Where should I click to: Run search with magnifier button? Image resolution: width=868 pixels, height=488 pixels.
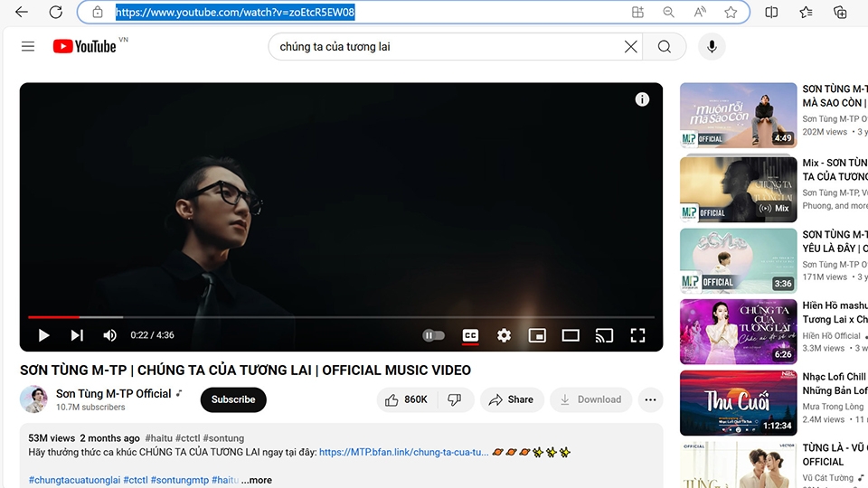[x=665, y=46]
